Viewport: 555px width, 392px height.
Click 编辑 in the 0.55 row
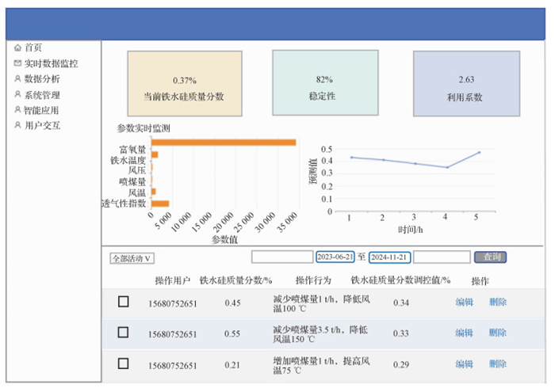point(464,333)
